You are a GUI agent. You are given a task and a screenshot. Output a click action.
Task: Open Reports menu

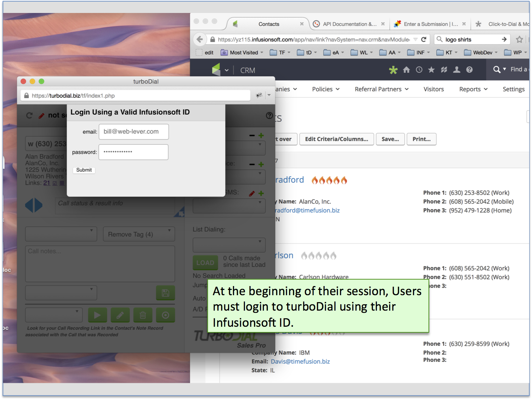coord(473,89)
